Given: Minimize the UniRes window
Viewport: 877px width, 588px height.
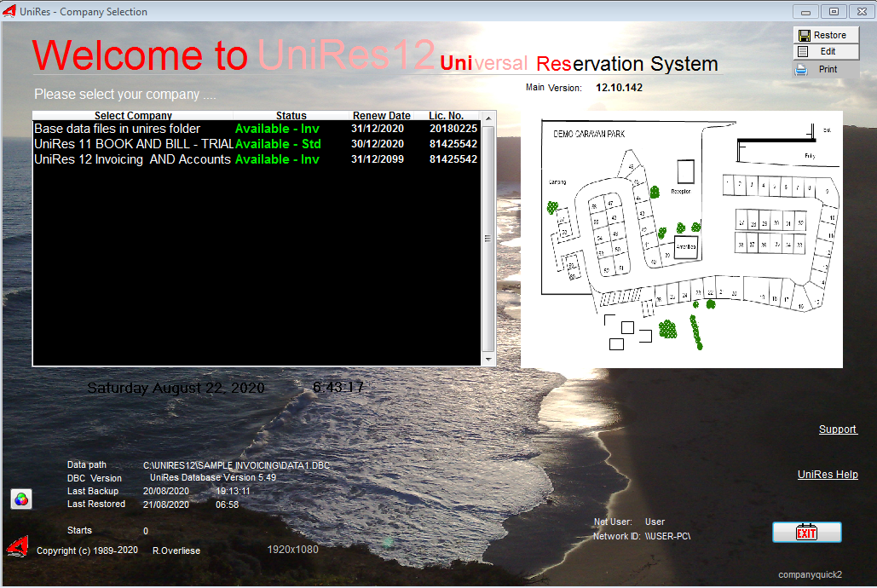Looking at the screenshot, I should pos(805,12).
